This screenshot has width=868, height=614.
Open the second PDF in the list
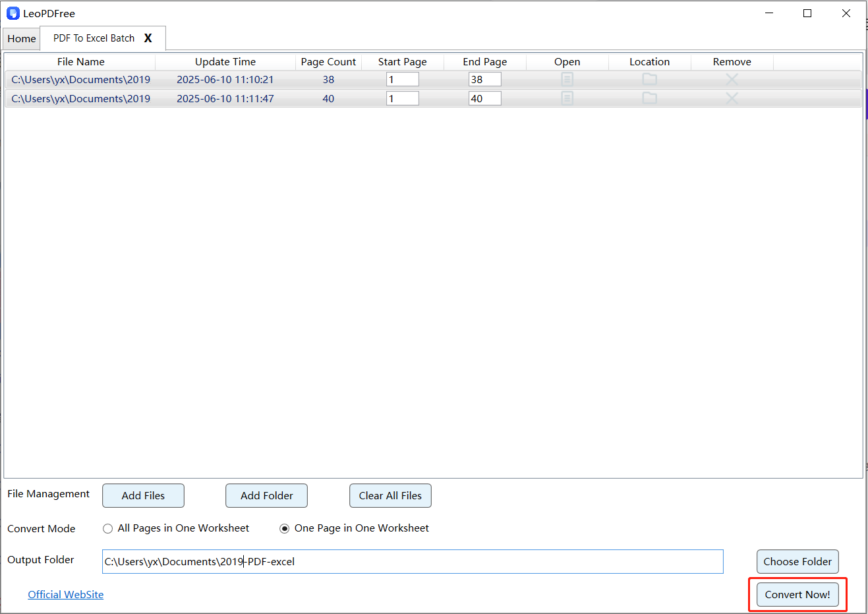(x=567, y=98)
